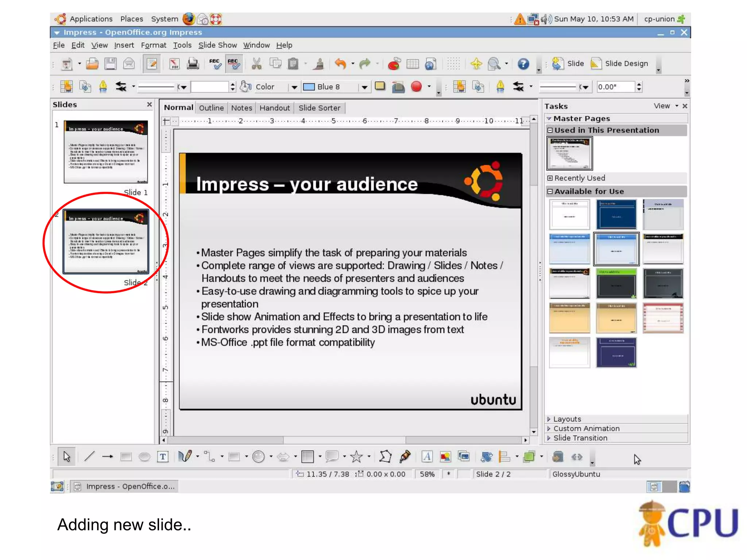
Task: Open the Applications system menu
Action: tap(91, 19)
